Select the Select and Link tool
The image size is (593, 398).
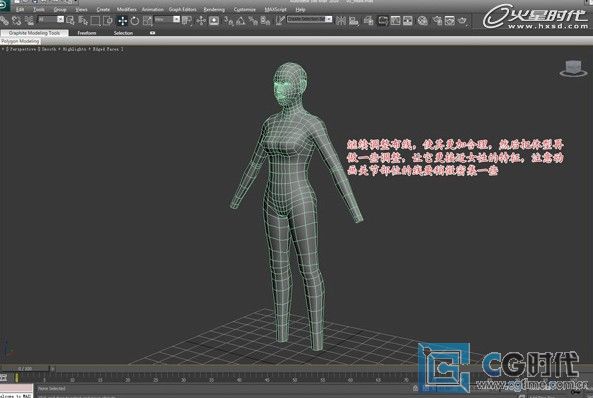[x=5, y=20]
